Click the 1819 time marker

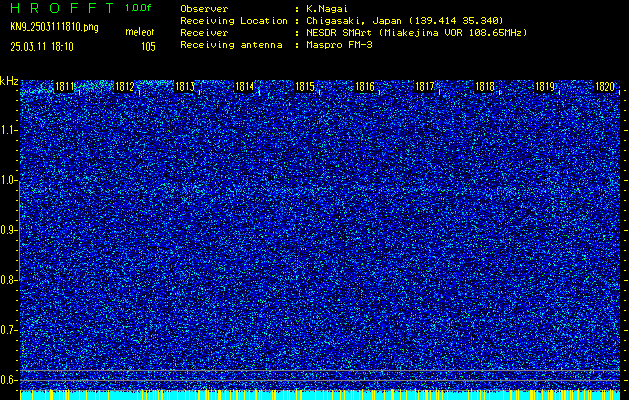coord(545,87)
